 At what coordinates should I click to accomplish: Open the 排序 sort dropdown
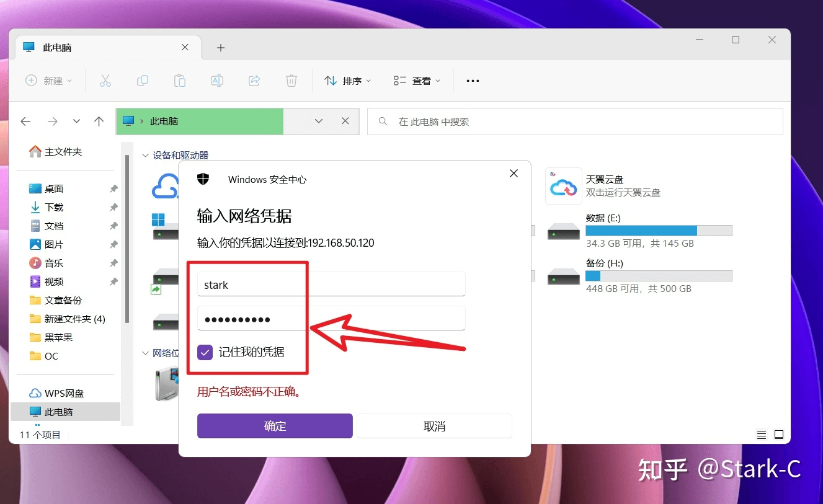347,80
